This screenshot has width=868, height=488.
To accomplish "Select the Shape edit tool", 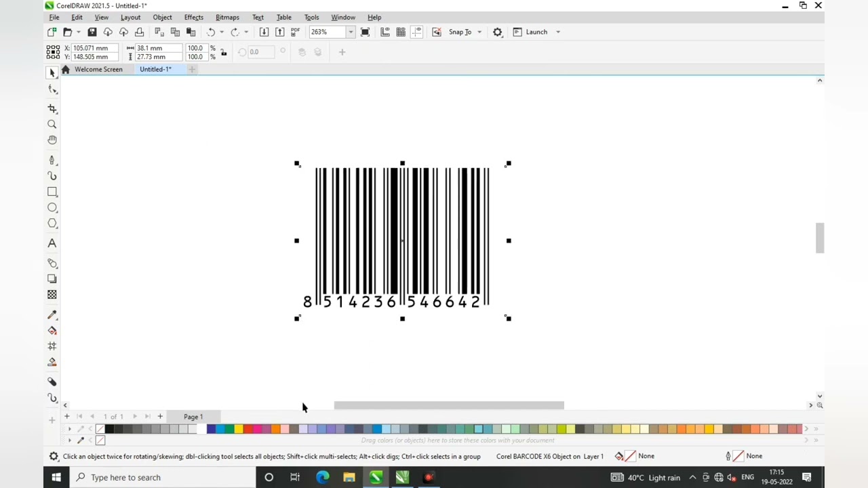I will (52, 89).
